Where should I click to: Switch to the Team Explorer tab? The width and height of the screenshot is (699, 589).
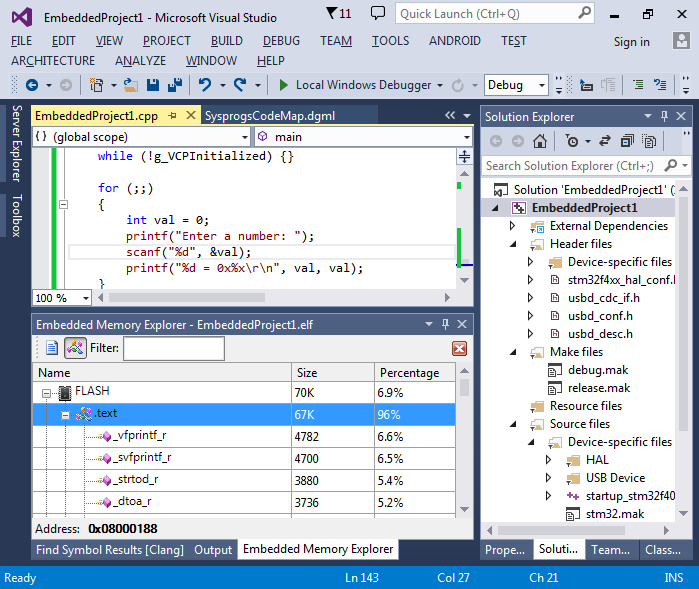[x=610, y=550]
